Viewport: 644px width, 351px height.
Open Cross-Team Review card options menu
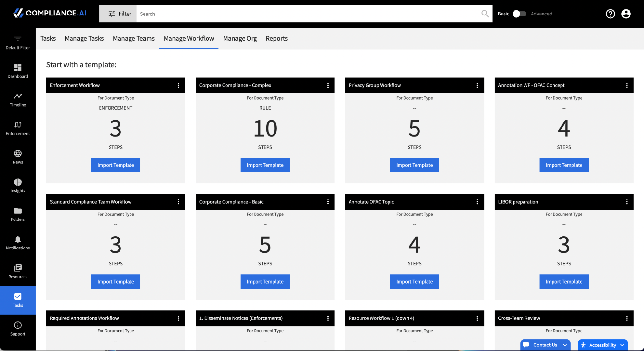(x=627, y=318)
